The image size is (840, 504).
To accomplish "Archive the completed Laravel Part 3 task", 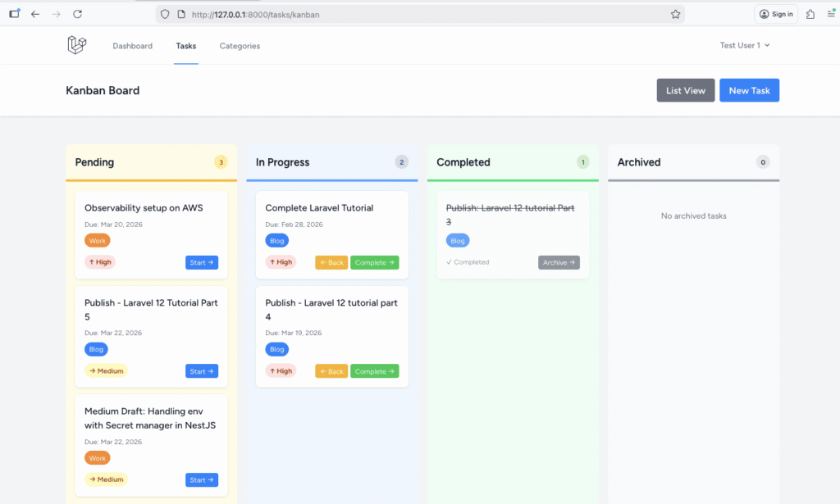I will [559, 262].
